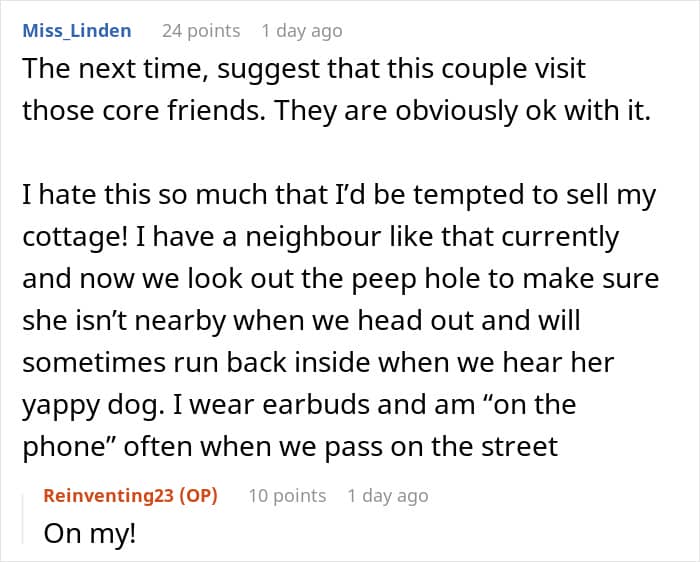
Task: Click the final word "street"
Action: coord(514,446)
